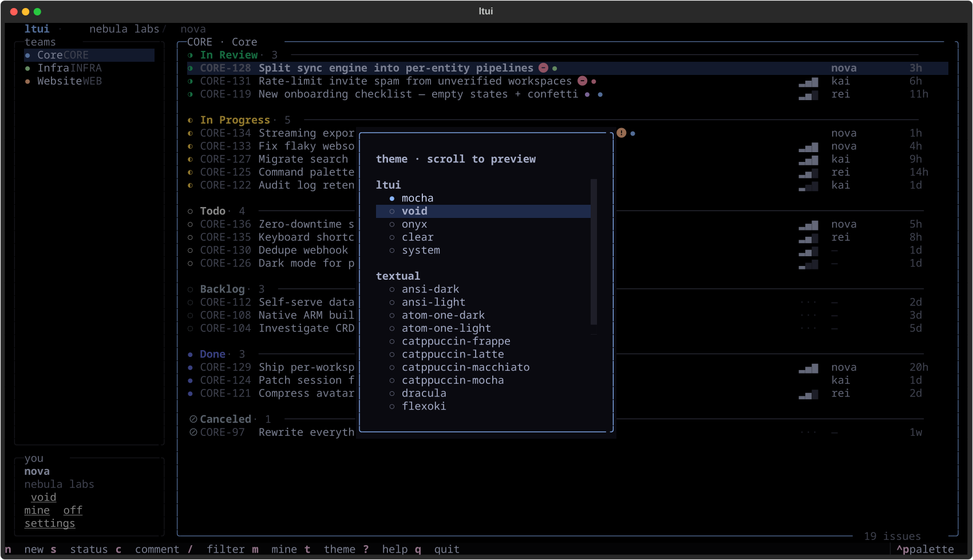Choose the dracula theme

coord(483,394)
